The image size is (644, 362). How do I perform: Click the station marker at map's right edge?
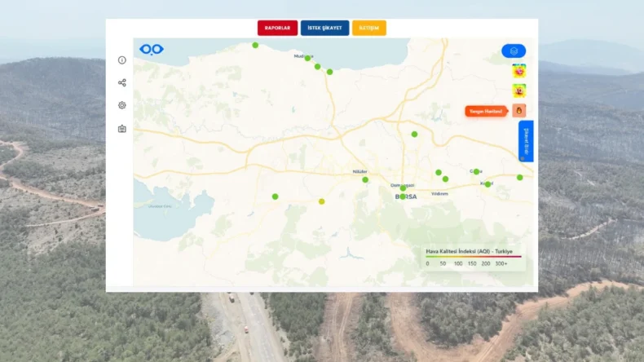click(520, 177)
